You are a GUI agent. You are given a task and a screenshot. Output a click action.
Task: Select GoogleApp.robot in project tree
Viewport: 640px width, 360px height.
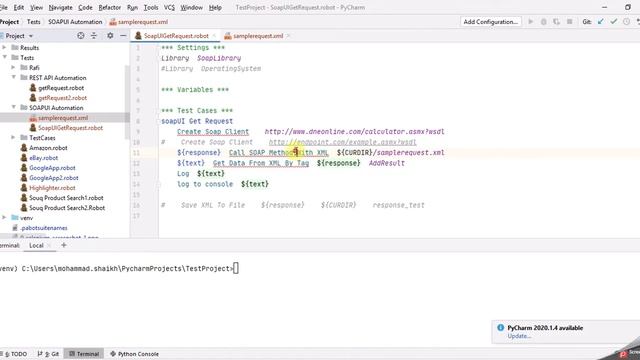click(x=52, y=168)
